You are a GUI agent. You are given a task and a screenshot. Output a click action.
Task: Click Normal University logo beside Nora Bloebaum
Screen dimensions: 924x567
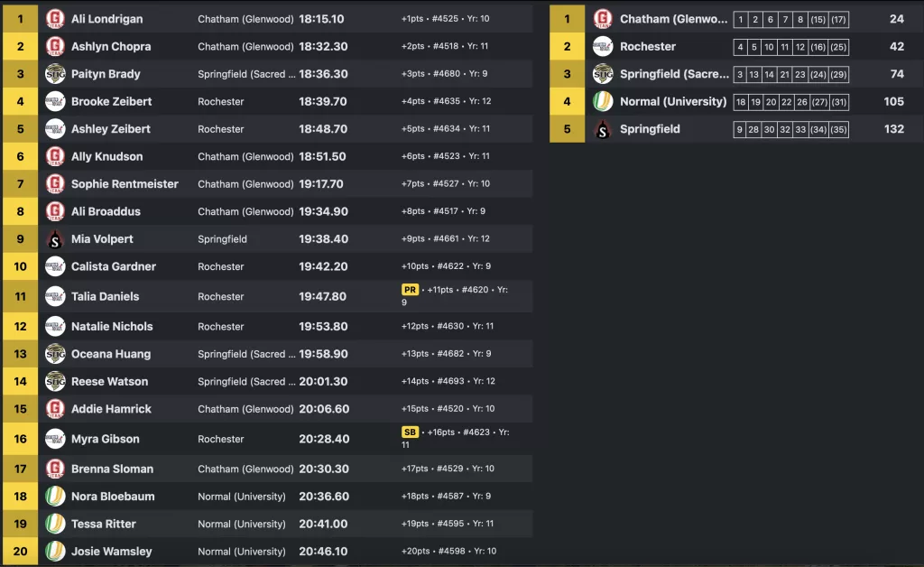(x=55, y=497)
